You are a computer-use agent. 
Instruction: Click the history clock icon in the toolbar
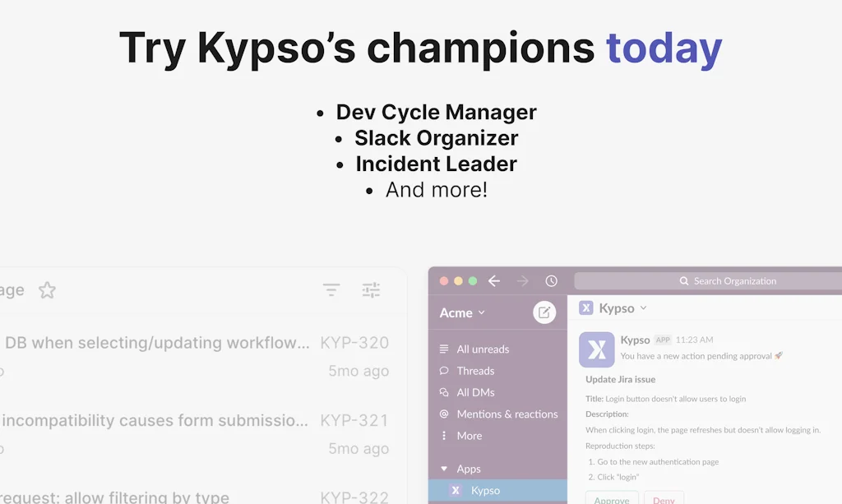point(551,280)
